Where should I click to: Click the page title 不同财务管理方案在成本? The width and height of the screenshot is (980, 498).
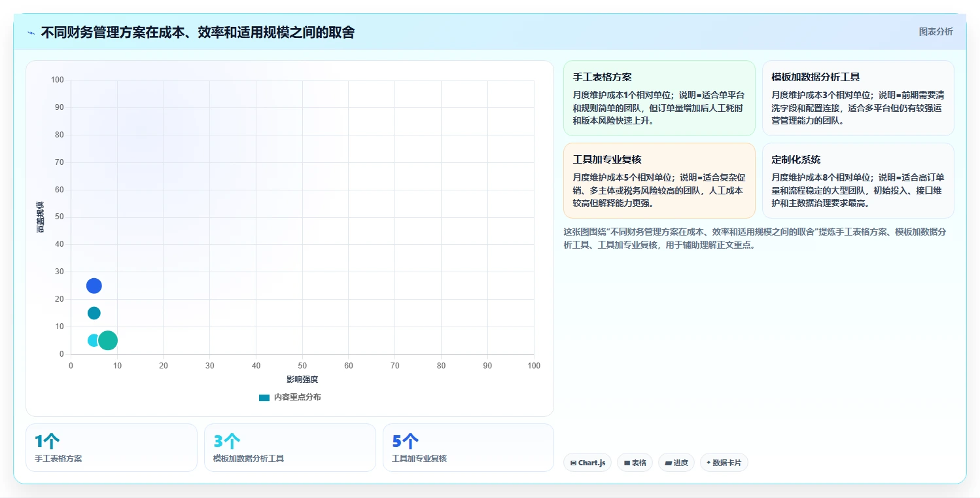coord(198,32)
